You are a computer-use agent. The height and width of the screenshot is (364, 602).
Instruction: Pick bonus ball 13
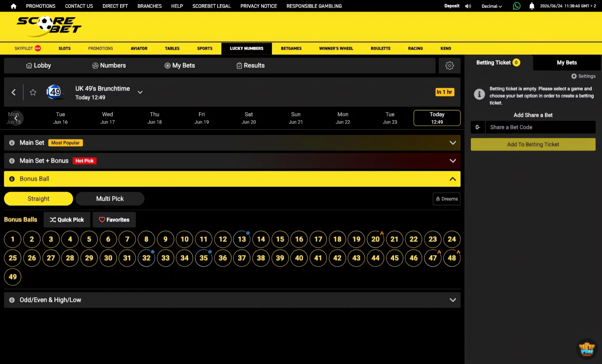click(x=242, y=239)
